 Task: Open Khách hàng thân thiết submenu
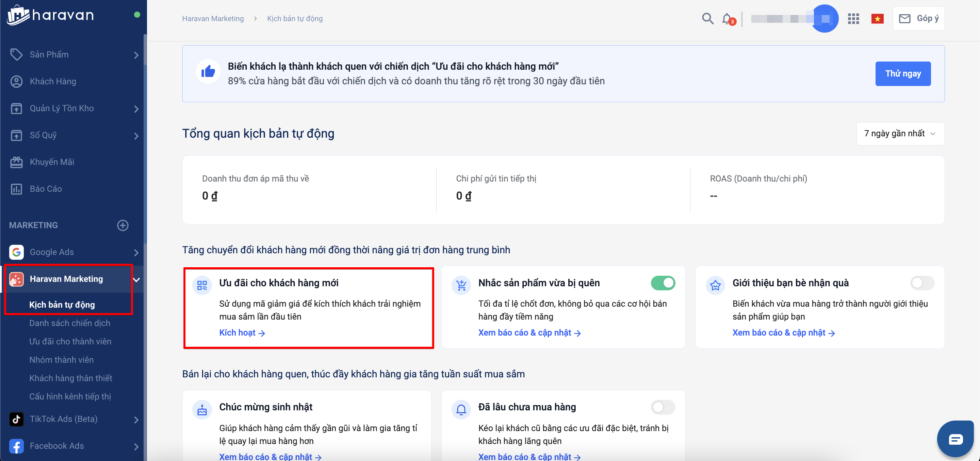coord(71,378)
